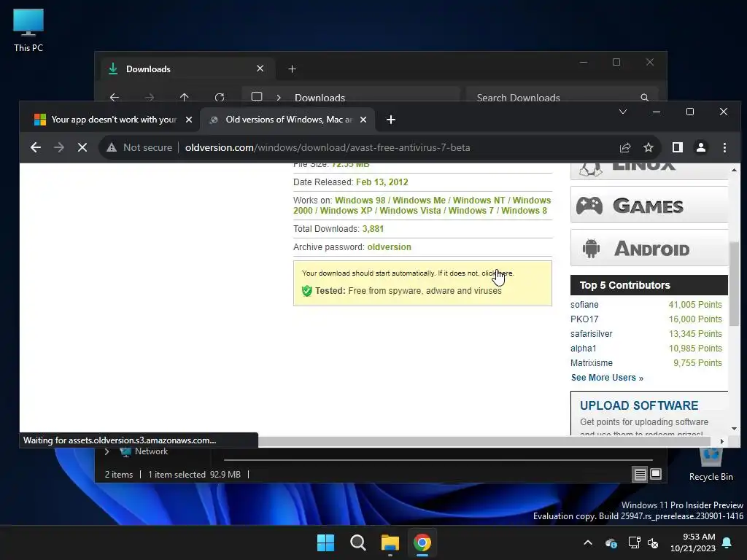747x560 pixels.
Task: Open a new Chrome tab
Action: [391, 120]
